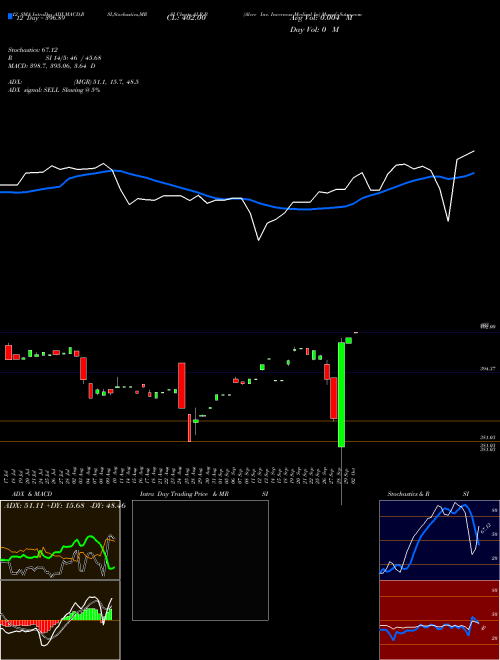The width and height of the screenshot is (500, 660).
Task: Click the 'Avg Vol: 0.004 M' label
Action: pos(321,18)
